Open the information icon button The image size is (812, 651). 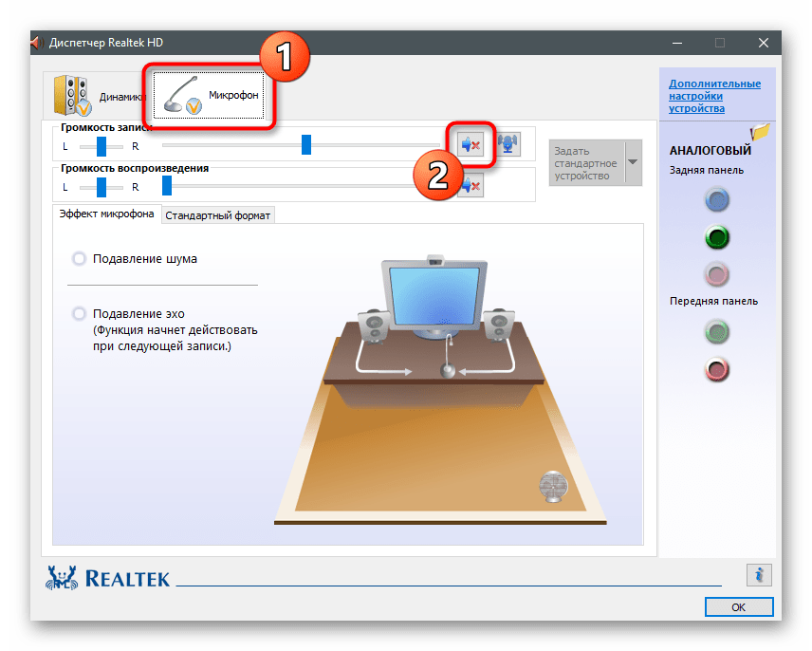pos(759,575)
